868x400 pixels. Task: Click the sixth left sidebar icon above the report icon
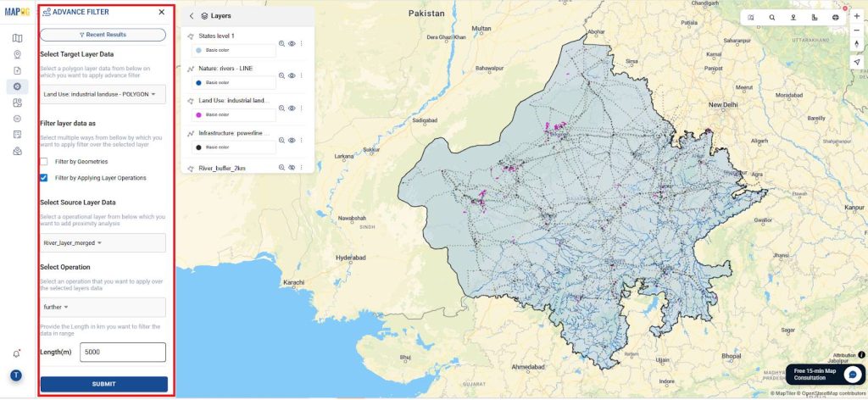coord(17,119)
